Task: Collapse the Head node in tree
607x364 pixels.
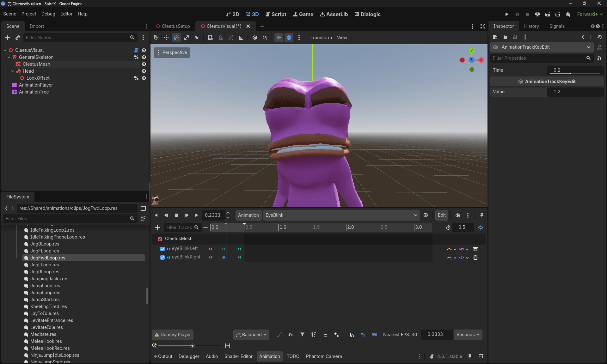Action: (x=13, y=71)
